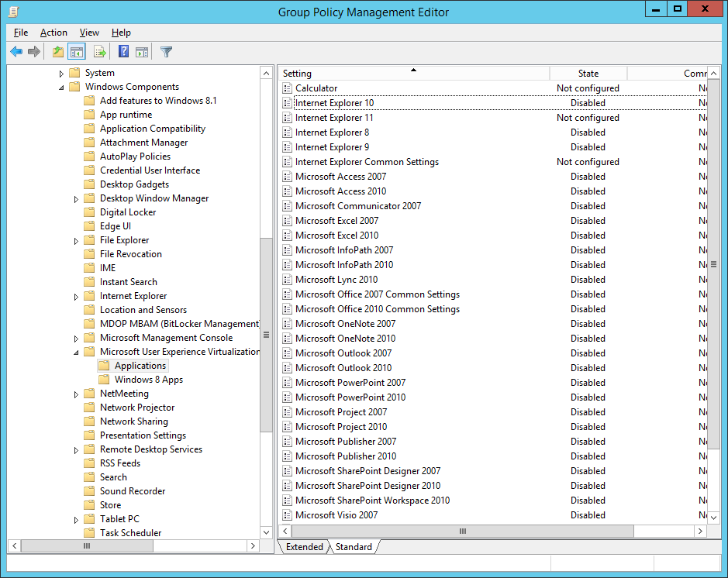Viewport: 728px width, 578px height.
Task: Select Presentation Settings in the tree
Action: pyautogui.click(x=143, y=435)
